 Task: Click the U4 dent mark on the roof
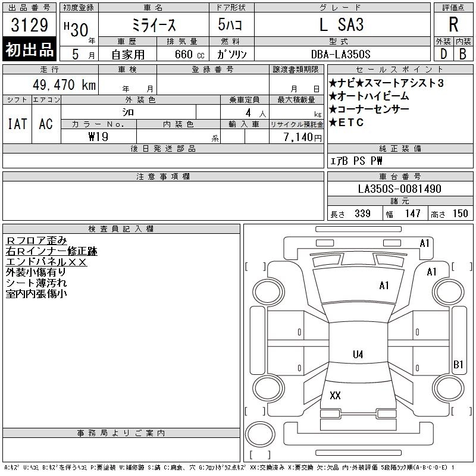point(358,355)
